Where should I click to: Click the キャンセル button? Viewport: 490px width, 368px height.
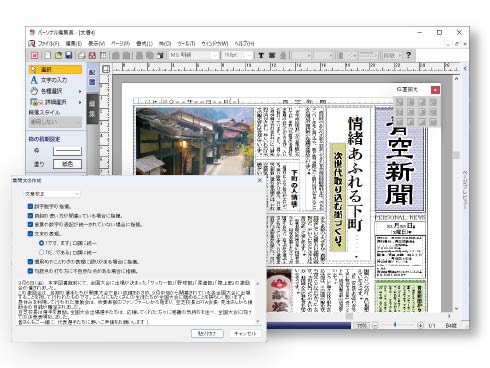tap(245, 333)
